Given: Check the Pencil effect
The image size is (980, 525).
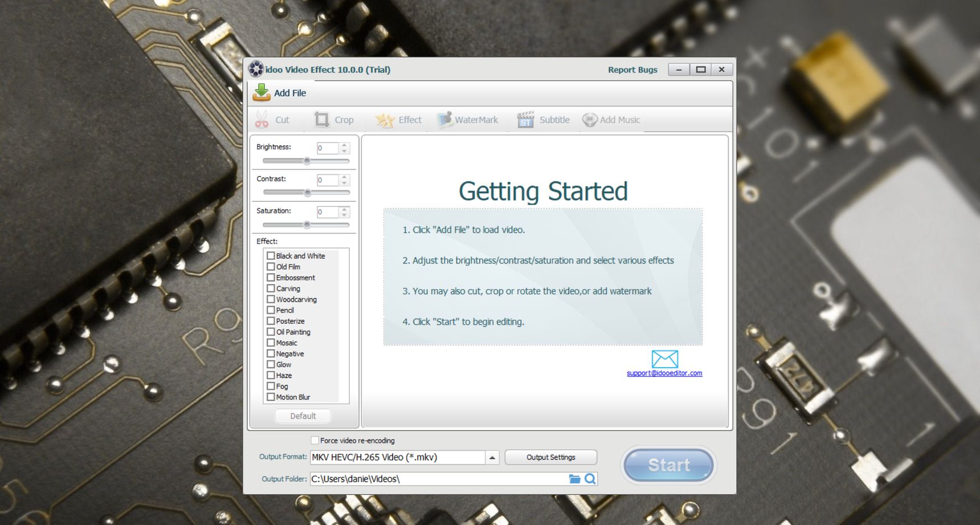Looking at the screenshot, I should (271, 310).
